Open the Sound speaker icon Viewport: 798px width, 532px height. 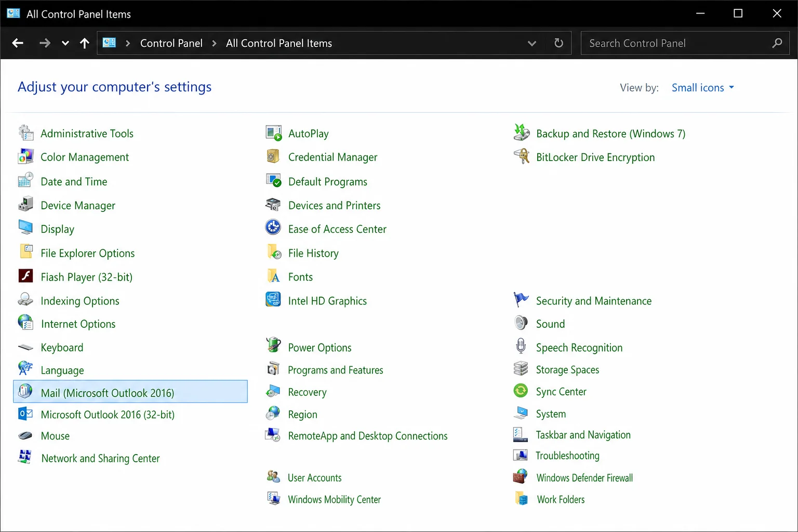[x=521, y=323]
